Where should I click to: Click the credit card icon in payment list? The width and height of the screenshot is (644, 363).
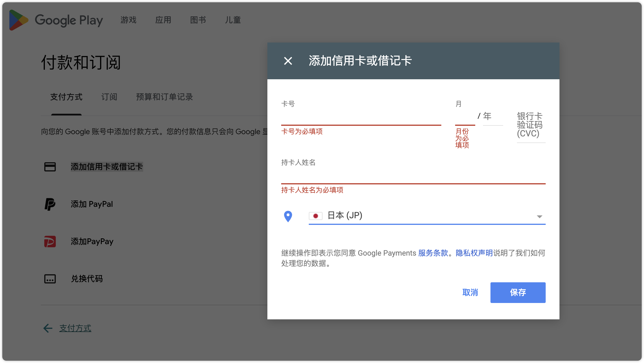pos(50,167)
